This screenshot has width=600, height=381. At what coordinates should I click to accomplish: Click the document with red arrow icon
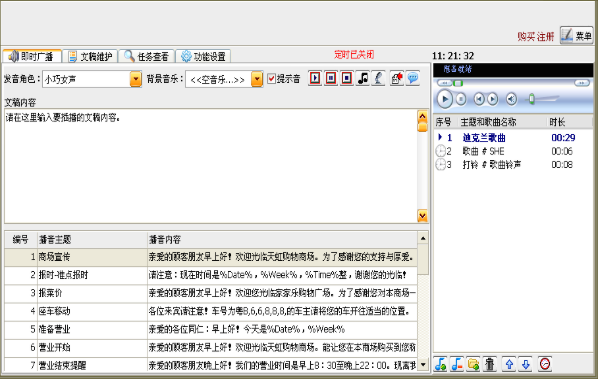tap(397, 78)
